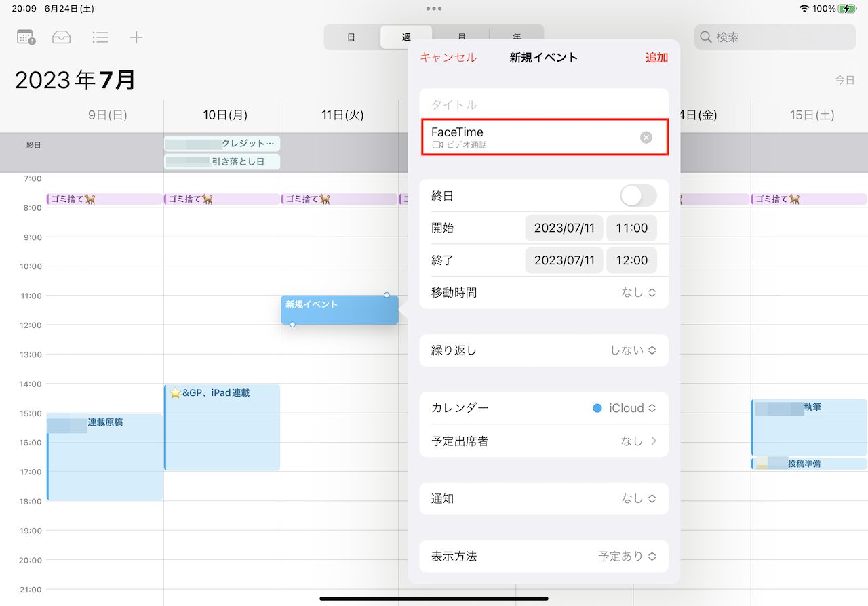Tap 追加 to add the event
The height and width of the screenshot is (606, 868).
656,58
